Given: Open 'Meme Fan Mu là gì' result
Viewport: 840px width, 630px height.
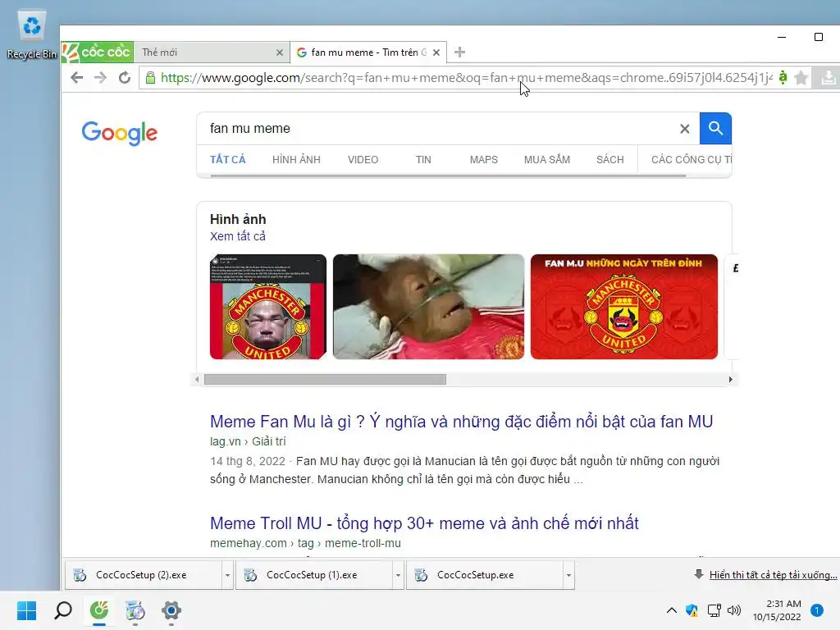Looking at the screenshot, I should pyautogui.click(x=461, y=422).
